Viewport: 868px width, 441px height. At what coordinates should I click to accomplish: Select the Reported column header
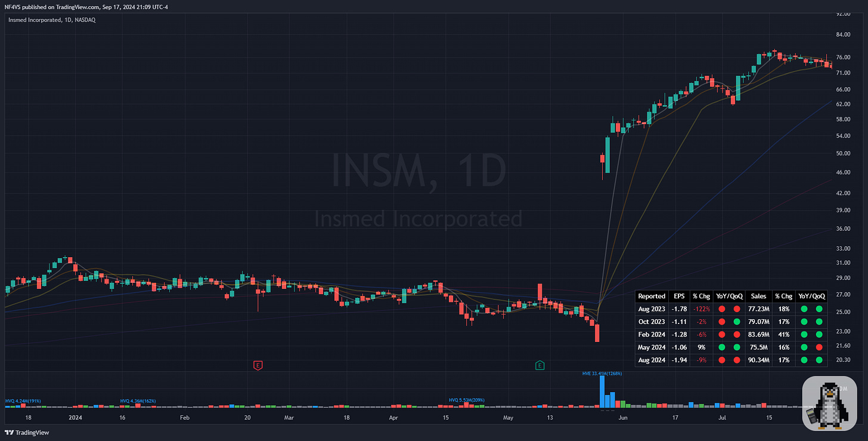pyautogui.click(x=652, y=296)
